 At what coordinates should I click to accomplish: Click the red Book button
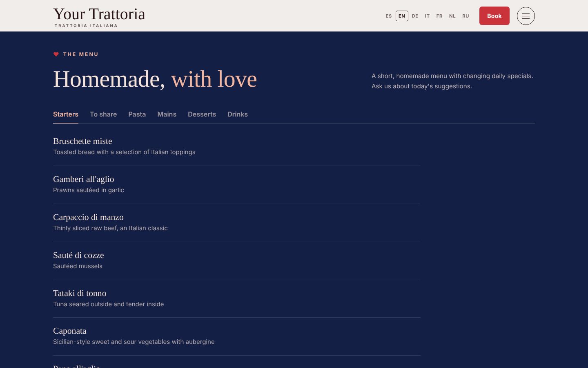coord(494,16)
